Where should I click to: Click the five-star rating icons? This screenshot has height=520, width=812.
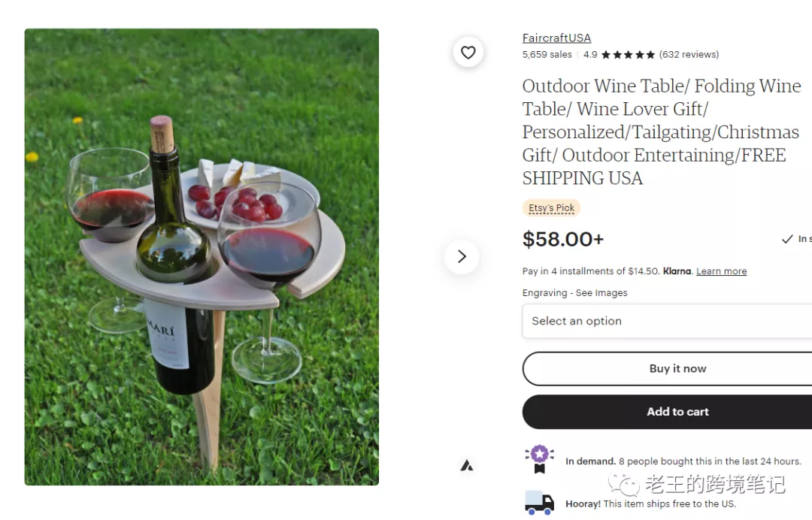(628, 55)
